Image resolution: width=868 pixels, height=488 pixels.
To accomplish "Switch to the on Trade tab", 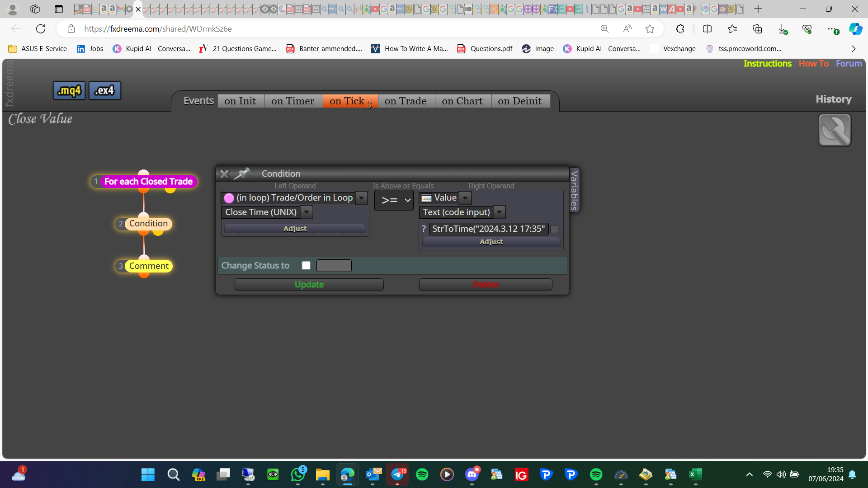I will (406, 101).
